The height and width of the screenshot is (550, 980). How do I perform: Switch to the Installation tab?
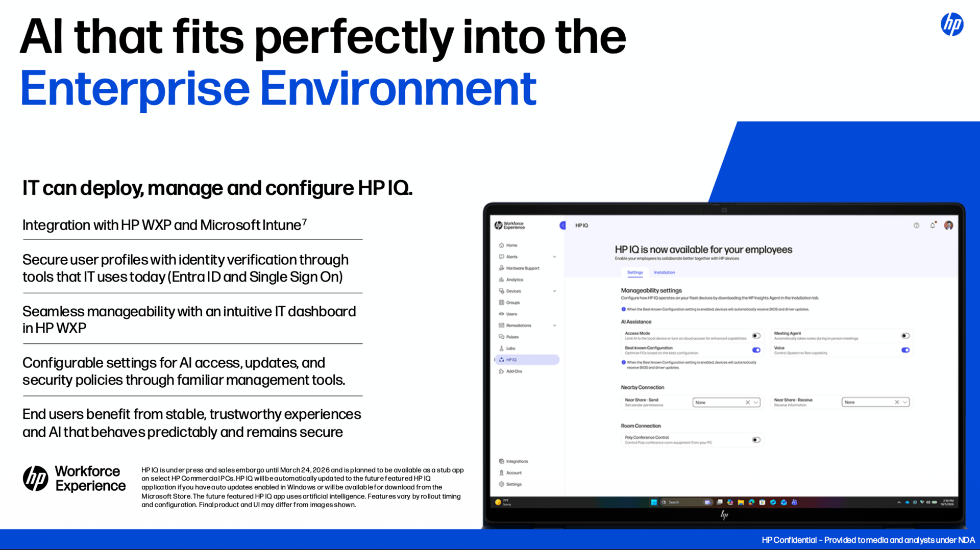pos(665,272)
